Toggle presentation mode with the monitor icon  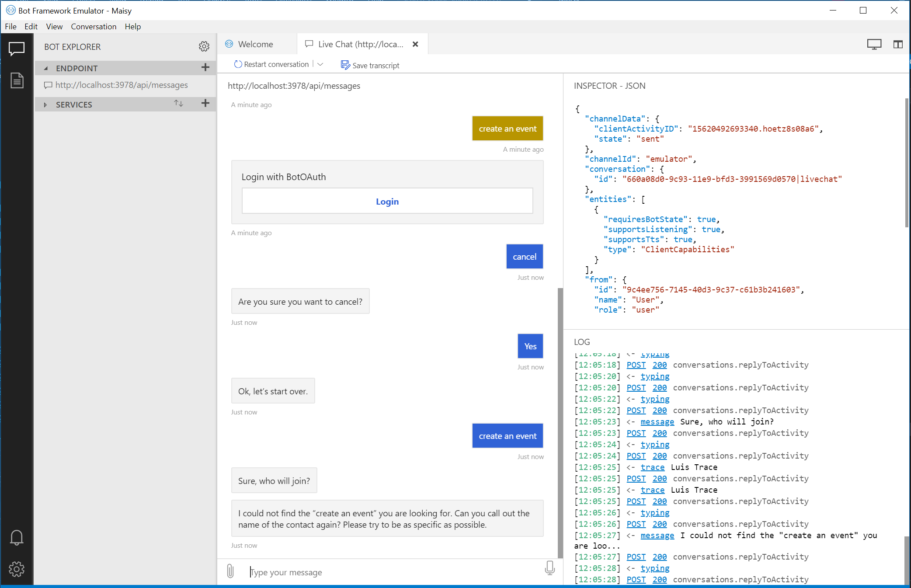(x=874, y=44)
